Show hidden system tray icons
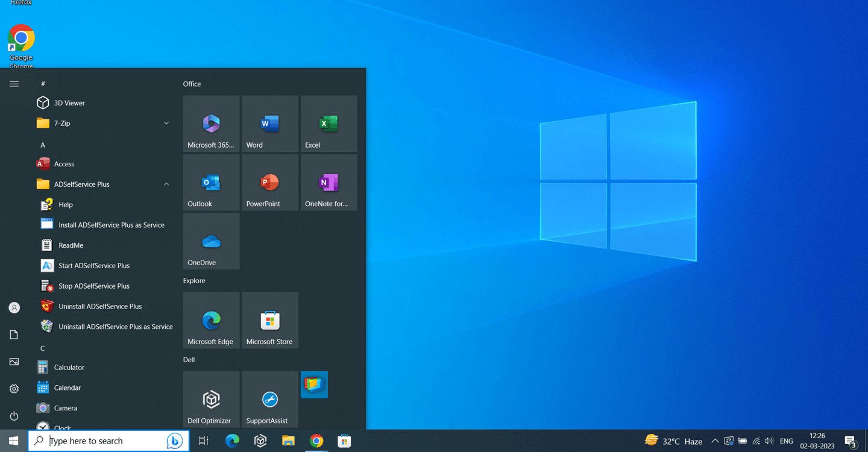Screen dimensions: 868x452 [715, 441]
